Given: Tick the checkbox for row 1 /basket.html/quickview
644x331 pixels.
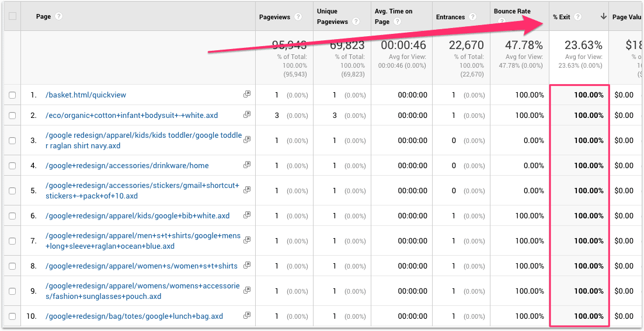Looking at the screenshot, I should coord(12,95).
